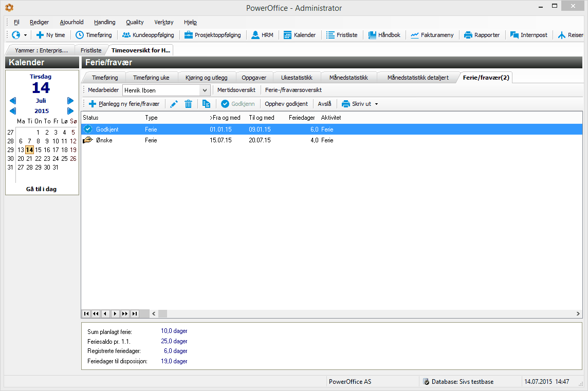The height and width of the screenshot is (391, 588).
Task: Jump to first record in navigator
Action: pyautogui.click(x=86, y=314)
